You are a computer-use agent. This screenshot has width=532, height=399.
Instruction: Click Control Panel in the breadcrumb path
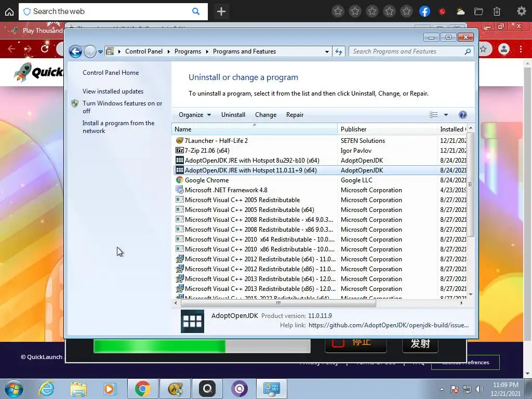(x=144, y=51)
